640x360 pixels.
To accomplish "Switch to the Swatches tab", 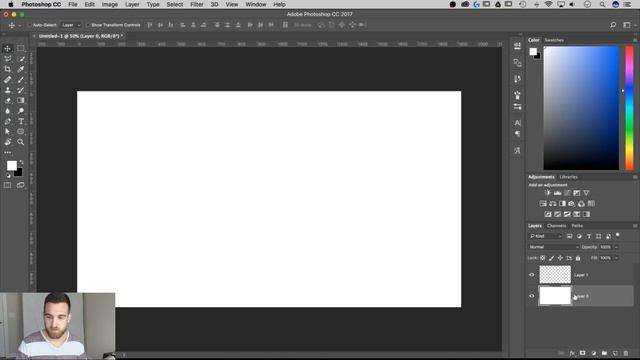I will (554, 40).
